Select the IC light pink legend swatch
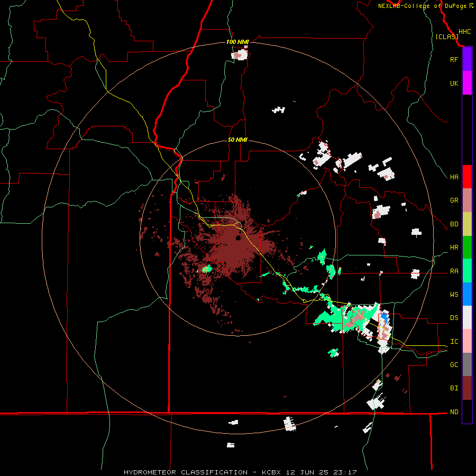476x476 pixels. (x=467, y=341)
